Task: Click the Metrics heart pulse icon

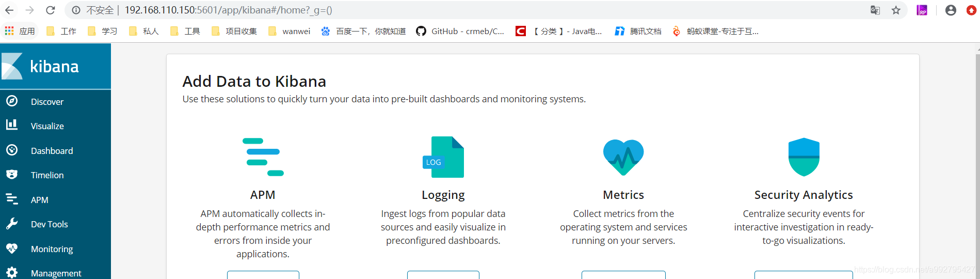Action: (x=623, y=157)
